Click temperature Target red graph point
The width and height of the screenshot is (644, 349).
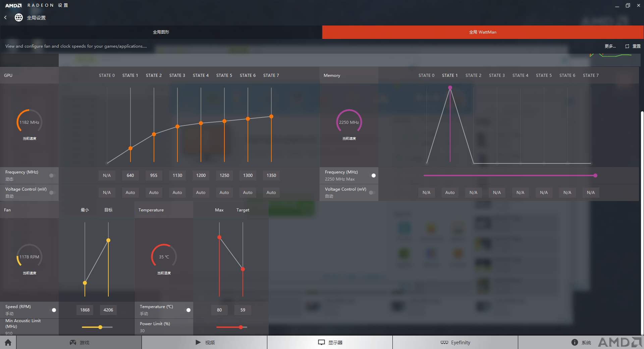pyautogui.click(x=243, y=269)
